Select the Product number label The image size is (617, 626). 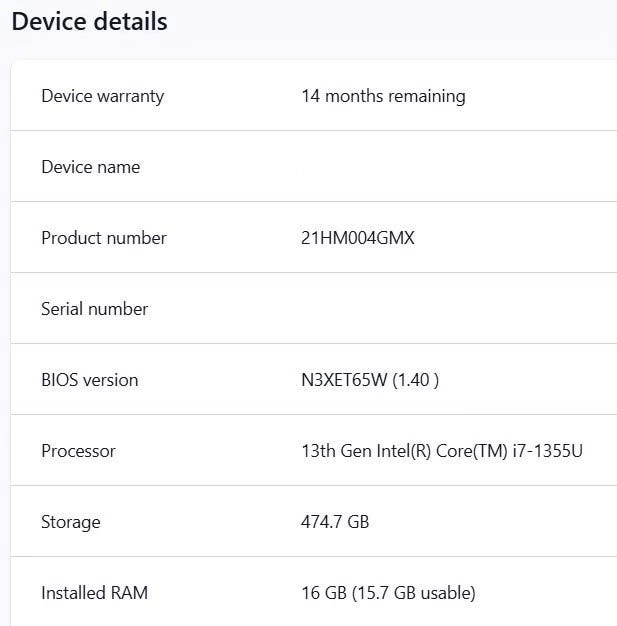tap(104, 238)
